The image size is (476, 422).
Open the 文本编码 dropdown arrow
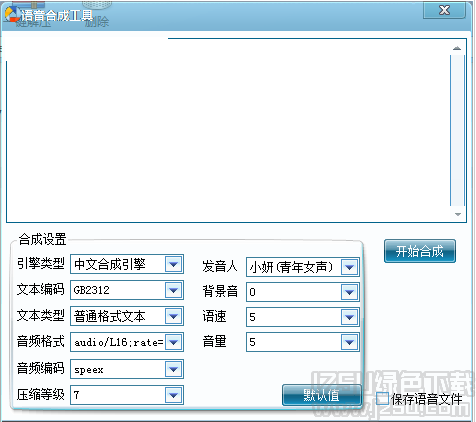click(x=174, y=290)
